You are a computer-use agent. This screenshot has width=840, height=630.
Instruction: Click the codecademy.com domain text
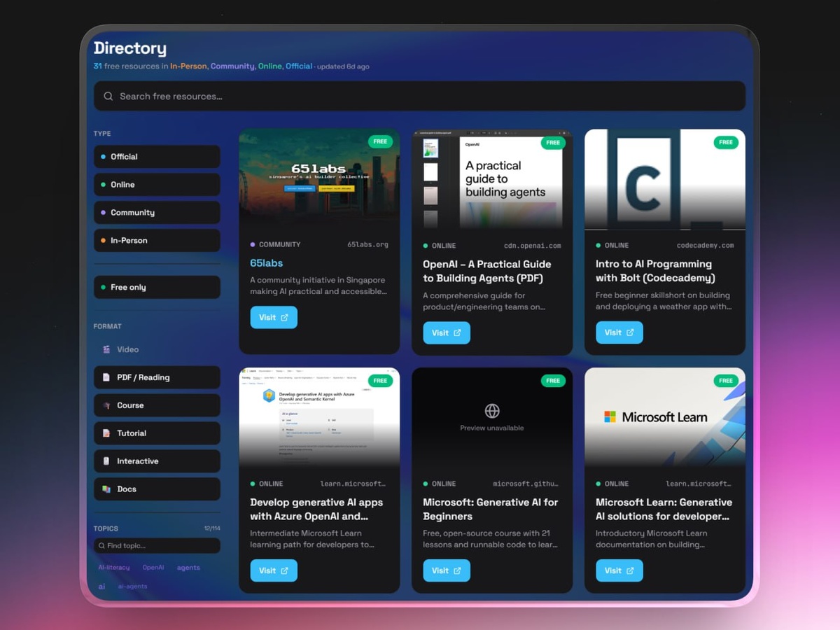point(706,246)
